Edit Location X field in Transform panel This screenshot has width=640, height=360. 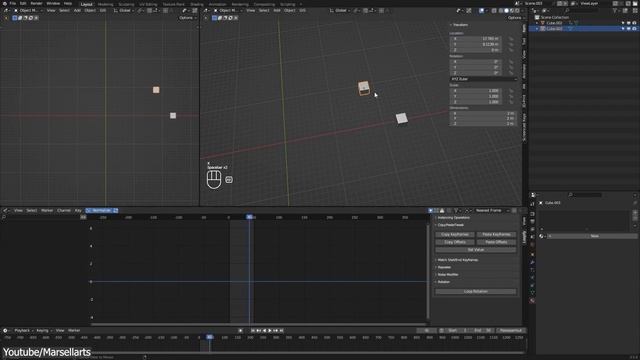click(x=476, y=38)
